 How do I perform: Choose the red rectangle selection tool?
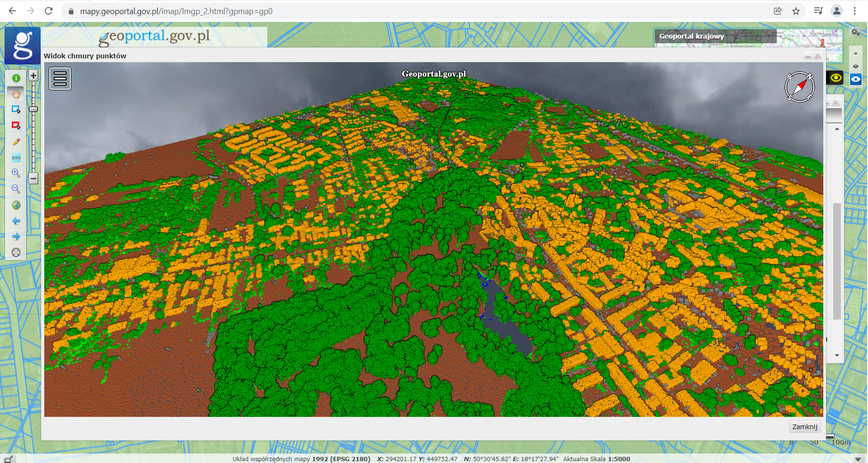point(16,126)
